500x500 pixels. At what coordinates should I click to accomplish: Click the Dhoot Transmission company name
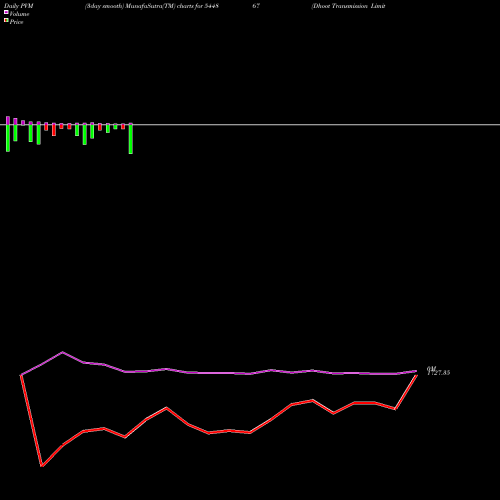tap(348, 6)
